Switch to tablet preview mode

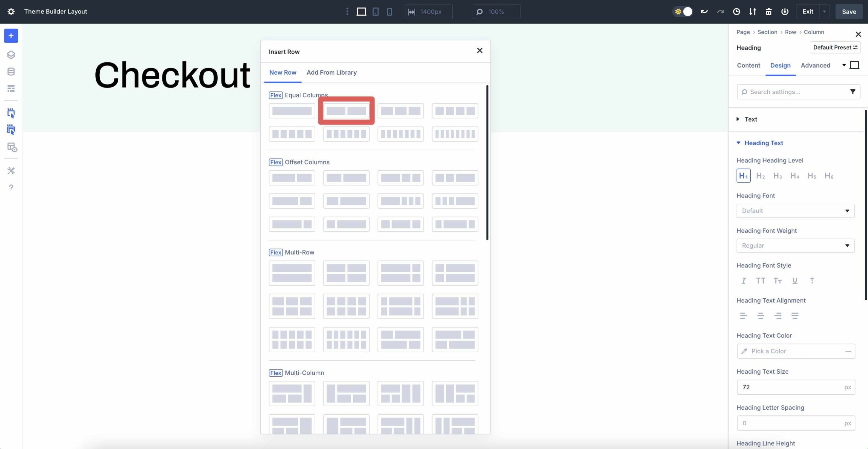click(x=375, y=11)
